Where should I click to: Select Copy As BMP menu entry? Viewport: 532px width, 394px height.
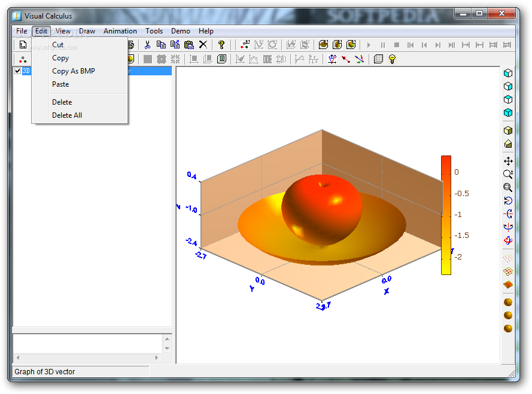coord(80,71)
